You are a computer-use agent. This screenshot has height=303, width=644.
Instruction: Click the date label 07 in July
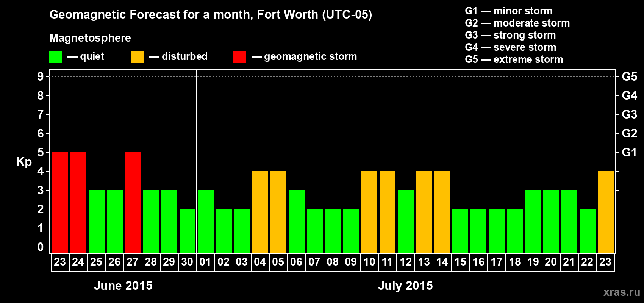[x=314, y=262]
